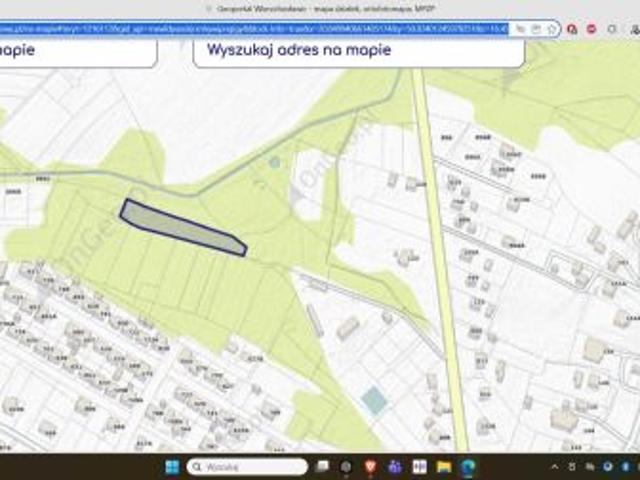Click the taskbar 'Wyszukaj' search field
This screenshot has width=640, height=480.
click(247, 467)
